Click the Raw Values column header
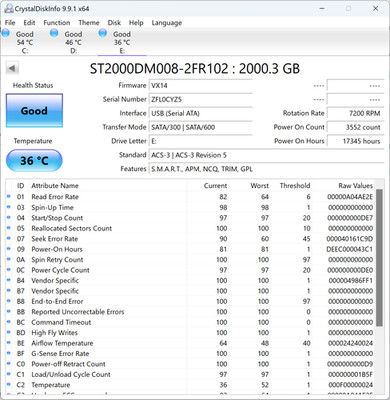Image resolution: width=390 pixels, height=400 pixels. click(x=356, y=186)
